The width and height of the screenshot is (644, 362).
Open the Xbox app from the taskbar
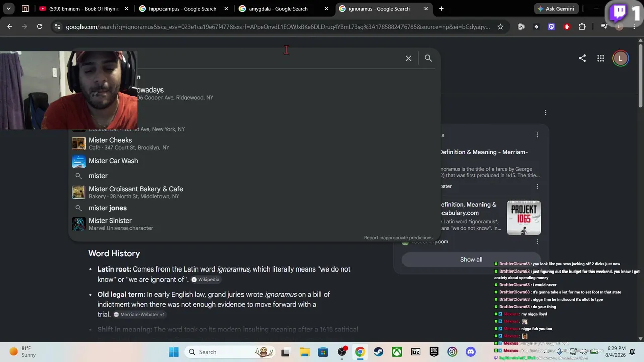point(397,352)
